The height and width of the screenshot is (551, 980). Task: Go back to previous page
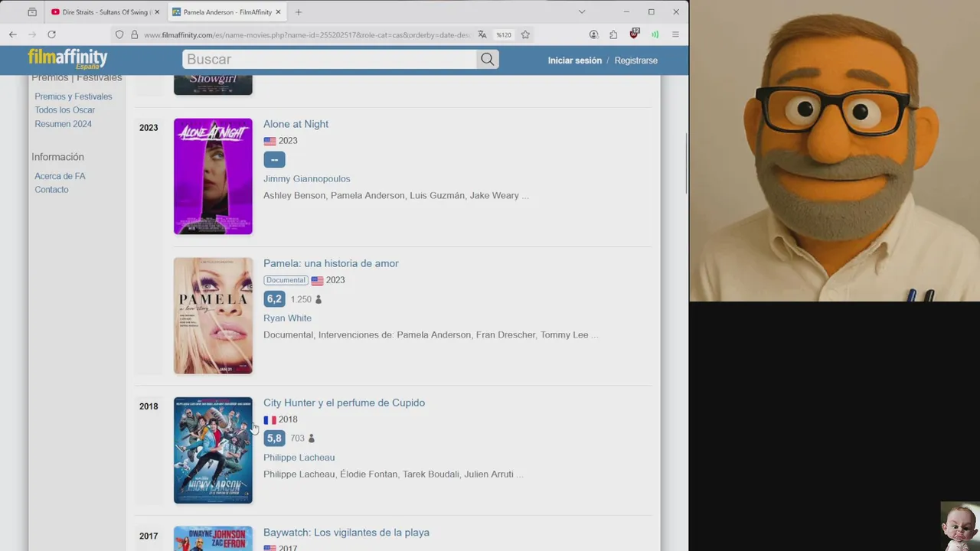pos(13,34)
